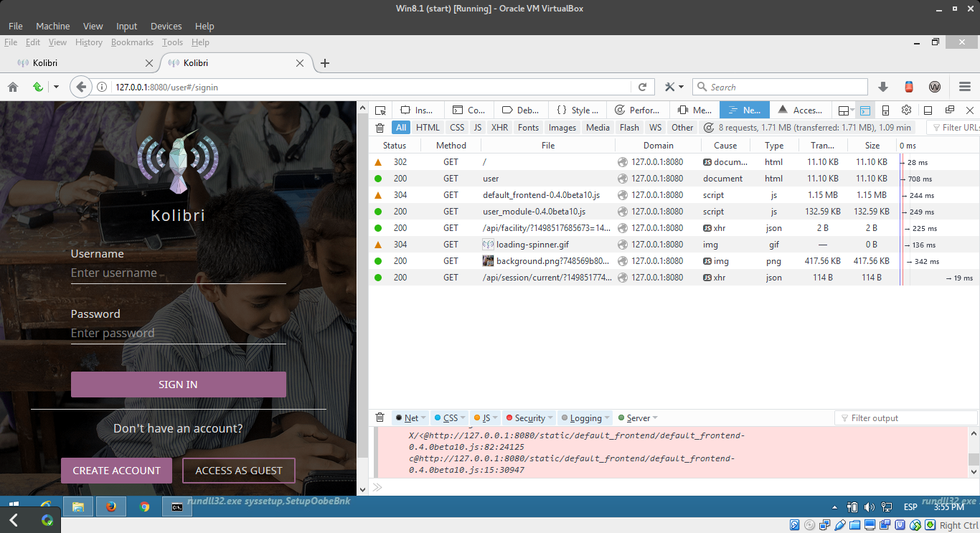The image size is (980, 533).
Task: Click the Password input field
Action: click(179, 333)
